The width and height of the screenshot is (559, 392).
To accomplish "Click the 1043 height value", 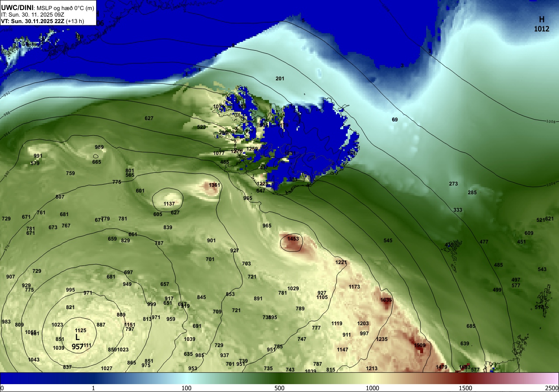I will [x=34, y=360].
